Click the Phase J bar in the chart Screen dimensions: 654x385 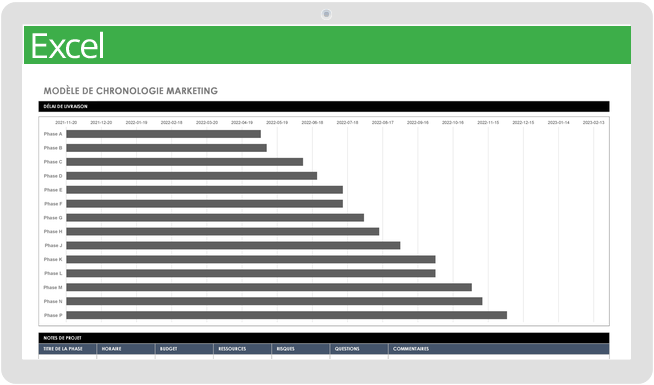coord(234,246)
